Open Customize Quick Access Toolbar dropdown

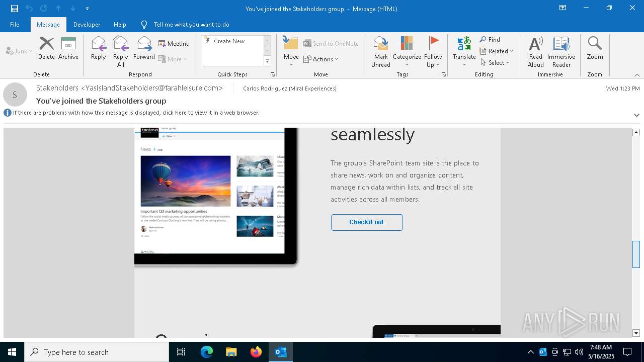pos(87,9)
